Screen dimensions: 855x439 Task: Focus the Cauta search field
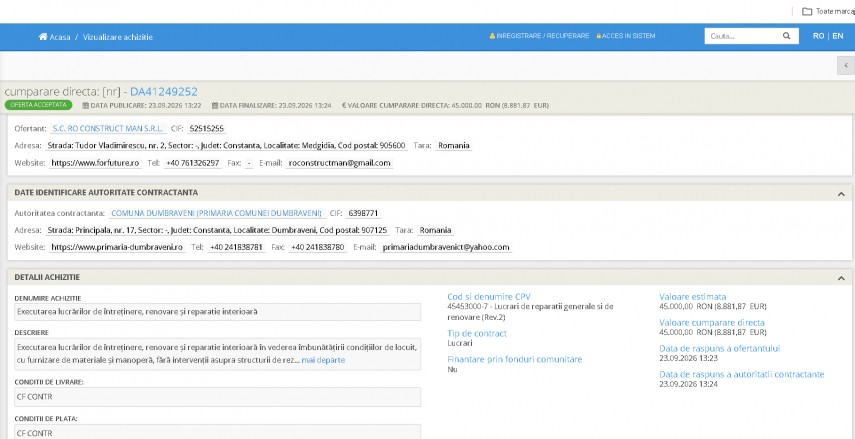click(744, 36)
